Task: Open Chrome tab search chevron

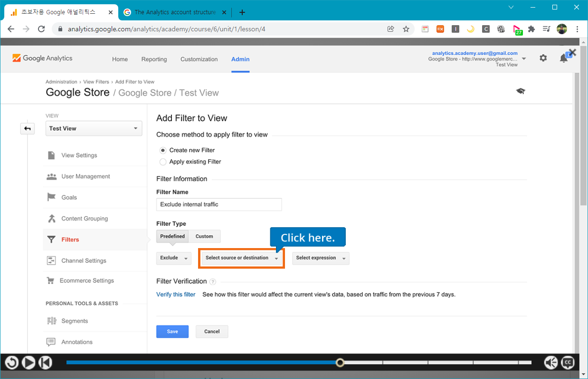Action: 511,7
